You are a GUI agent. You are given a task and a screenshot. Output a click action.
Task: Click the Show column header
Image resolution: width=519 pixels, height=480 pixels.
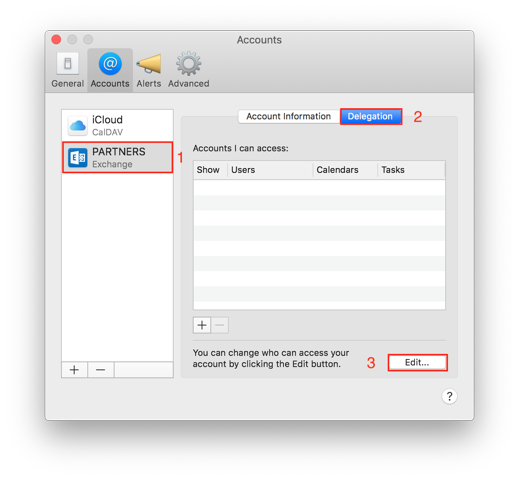210,170
